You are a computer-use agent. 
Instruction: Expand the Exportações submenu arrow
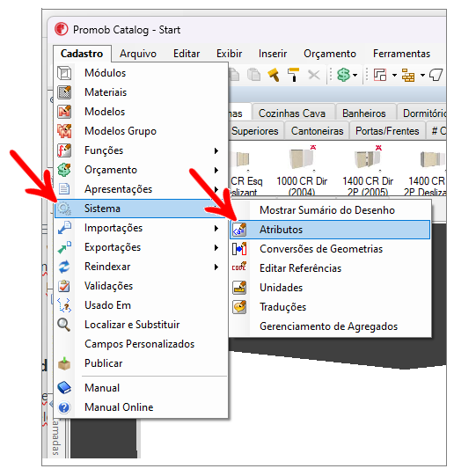tap(216, 248)
